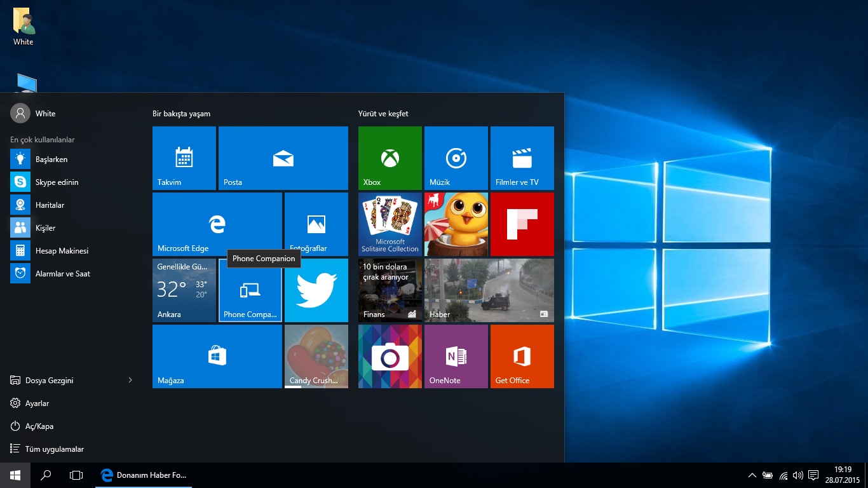Open the Mağaza store tile
Screen dimensions: 868x488
point(217,356)
